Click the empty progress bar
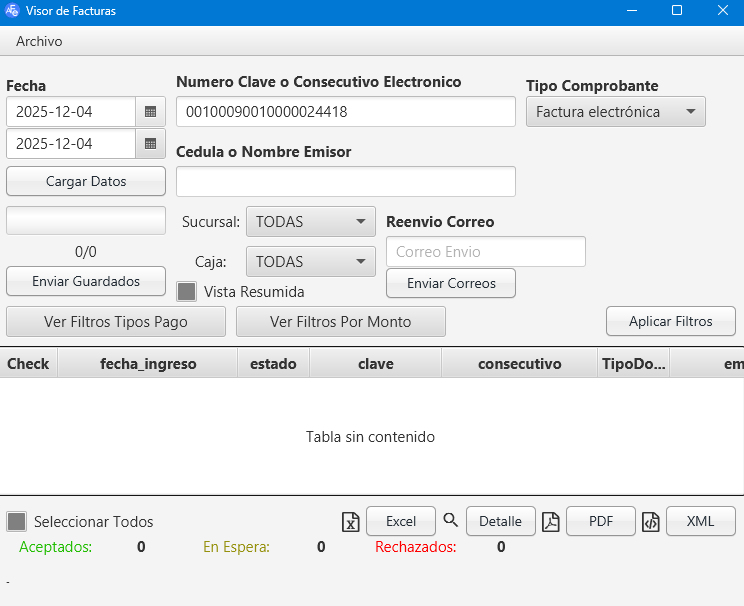Screen dimensions: 744x606 86,220
